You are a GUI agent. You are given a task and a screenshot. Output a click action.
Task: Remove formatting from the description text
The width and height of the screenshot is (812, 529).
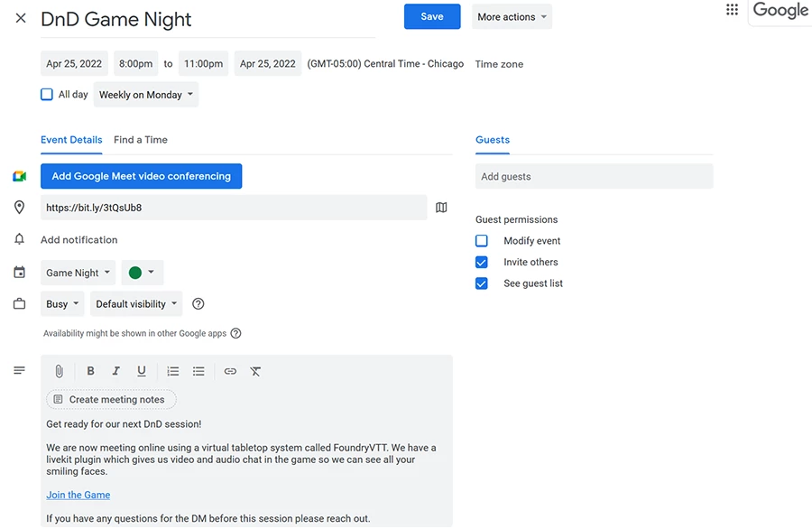(x=255, y=371)
